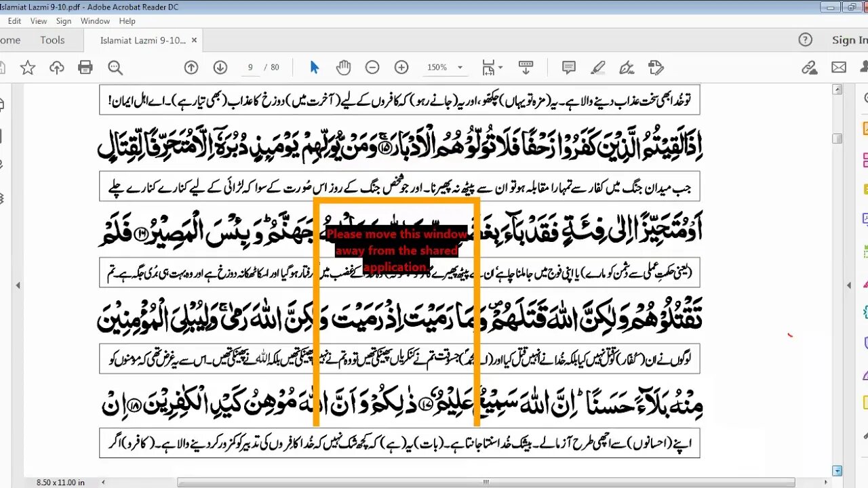Add a sticky note comment
This screenshot has height=488, width=868.
[569, 67]
